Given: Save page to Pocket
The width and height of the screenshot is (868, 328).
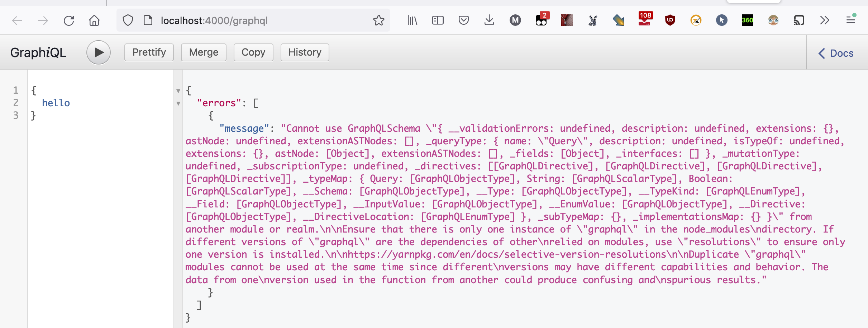Looking at the screenshot, I should [x=464, y=20].
